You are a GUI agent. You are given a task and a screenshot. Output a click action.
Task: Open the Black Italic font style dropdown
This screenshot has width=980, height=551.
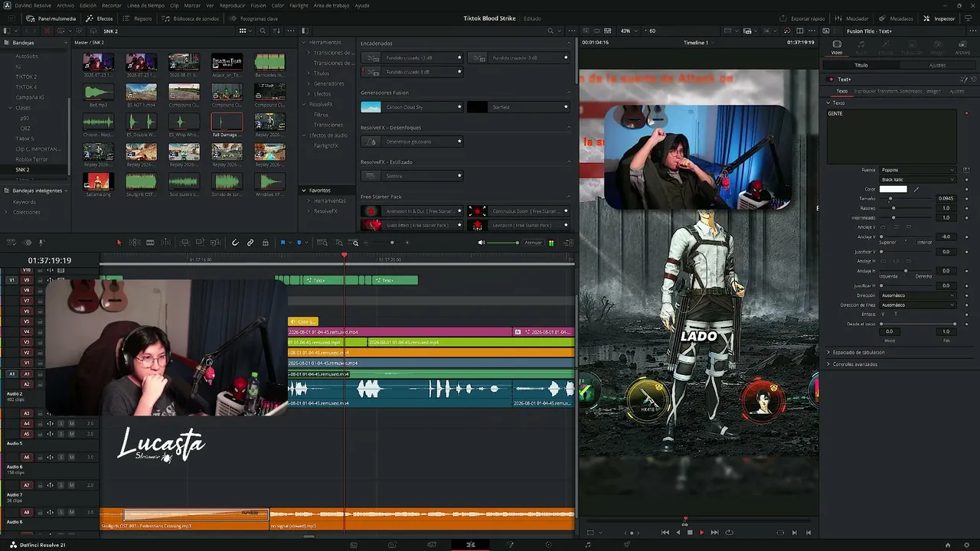917,179
